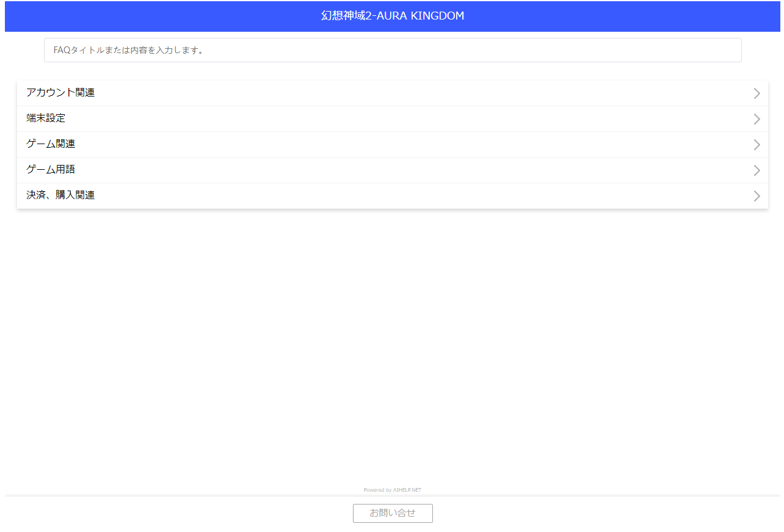Open the 端末設定 category

tap(393, 118)
